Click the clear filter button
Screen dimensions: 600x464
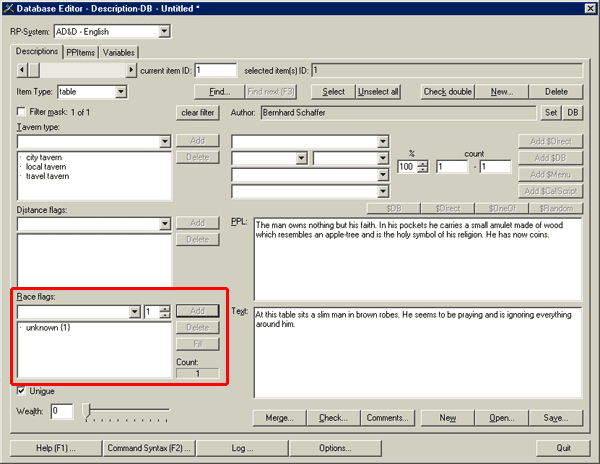click(198, 113)
